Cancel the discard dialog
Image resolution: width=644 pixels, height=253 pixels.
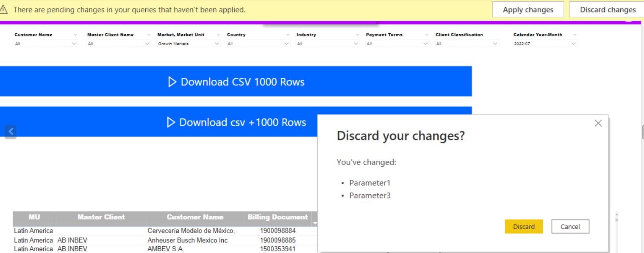[570, 226]
